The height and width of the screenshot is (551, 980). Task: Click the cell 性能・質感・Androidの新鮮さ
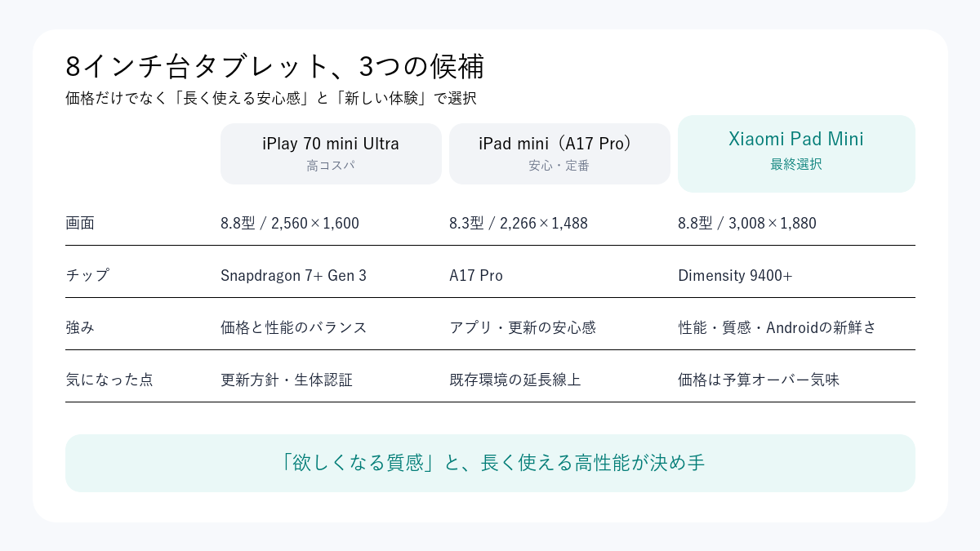(x=777, y=327)
